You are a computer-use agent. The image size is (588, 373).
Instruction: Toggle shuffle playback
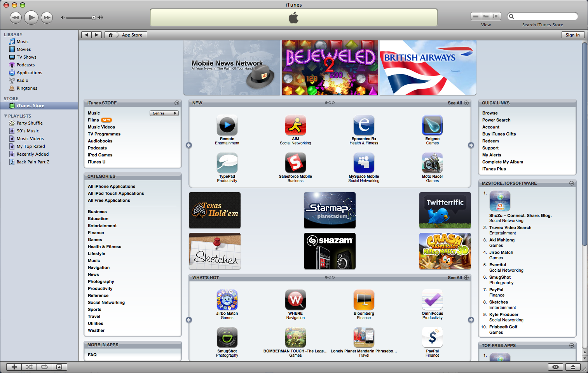[29, 367]
